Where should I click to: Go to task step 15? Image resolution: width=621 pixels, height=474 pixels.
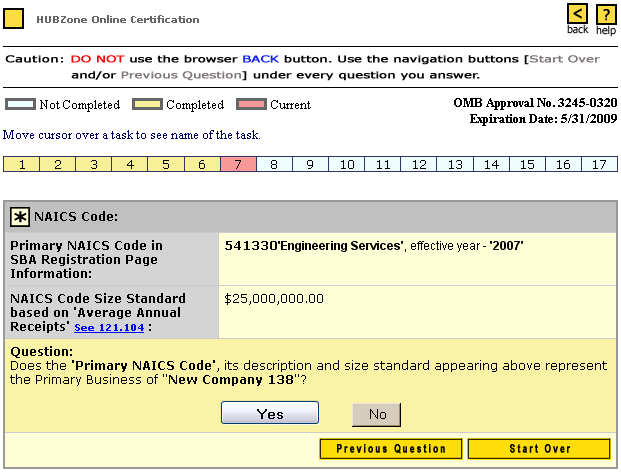528,164
